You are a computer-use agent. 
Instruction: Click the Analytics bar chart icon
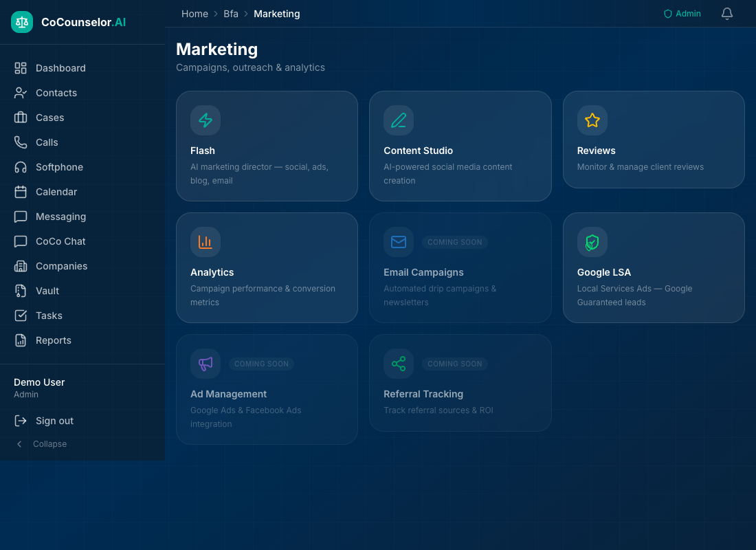[205, 242]
